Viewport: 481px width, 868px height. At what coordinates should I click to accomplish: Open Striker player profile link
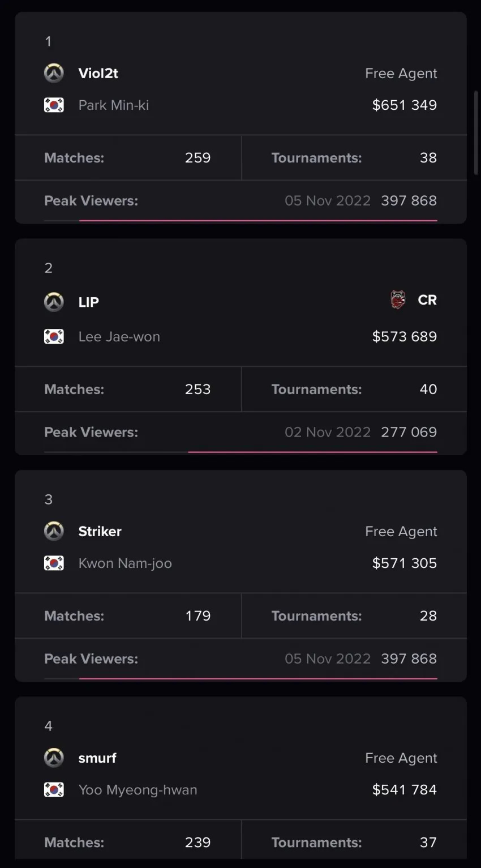click(100, 531)
